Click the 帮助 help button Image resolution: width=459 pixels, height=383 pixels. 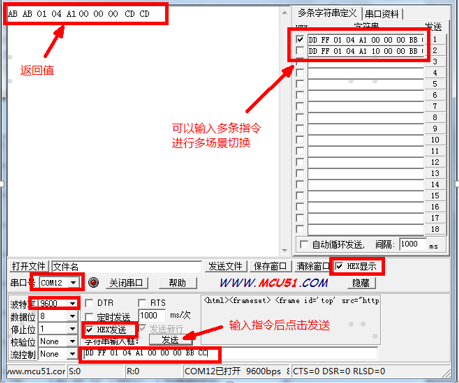(178, 283)
